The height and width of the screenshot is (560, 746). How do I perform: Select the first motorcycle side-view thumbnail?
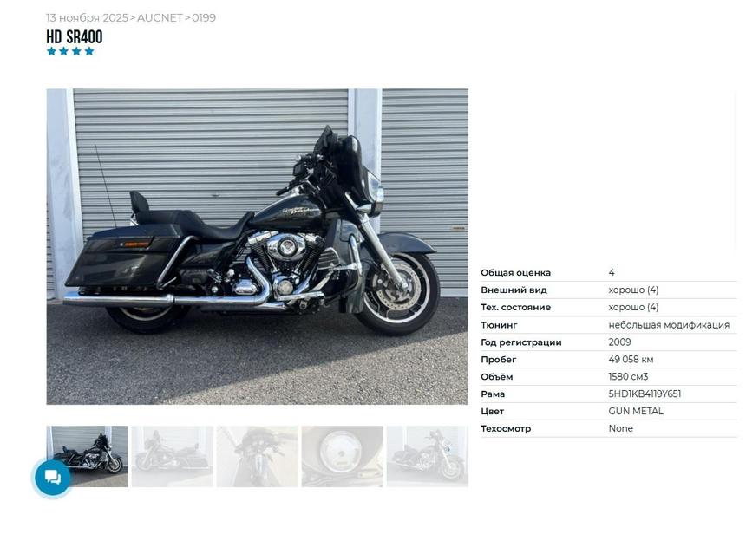tap(88, 456)
